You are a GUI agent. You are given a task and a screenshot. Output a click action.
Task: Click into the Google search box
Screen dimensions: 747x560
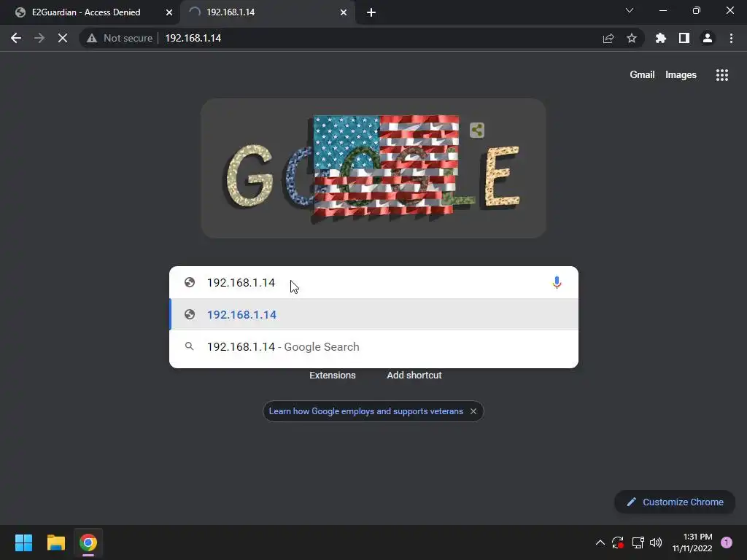(374, 283)
